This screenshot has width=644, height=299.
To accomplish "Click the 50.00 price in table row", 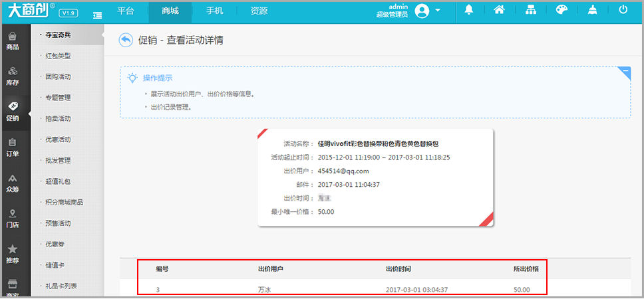I will point(522,290).
